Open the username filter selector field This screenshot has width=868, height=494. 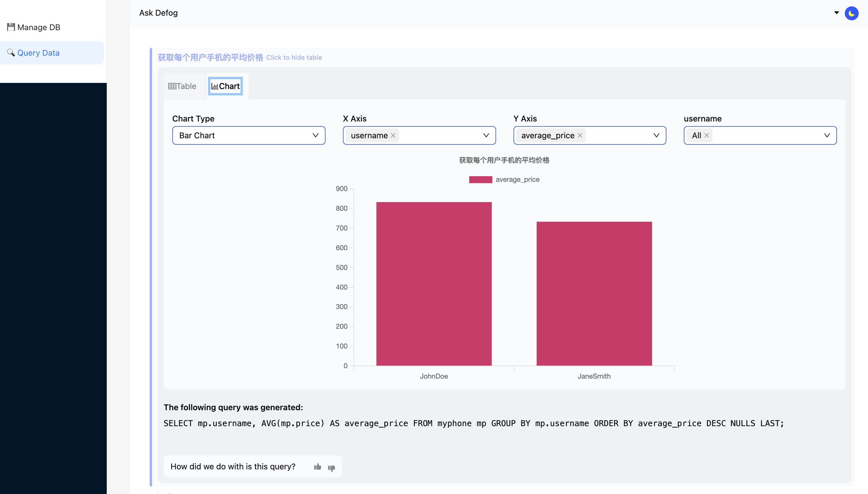pyautogui.click(x=760, y=135)
